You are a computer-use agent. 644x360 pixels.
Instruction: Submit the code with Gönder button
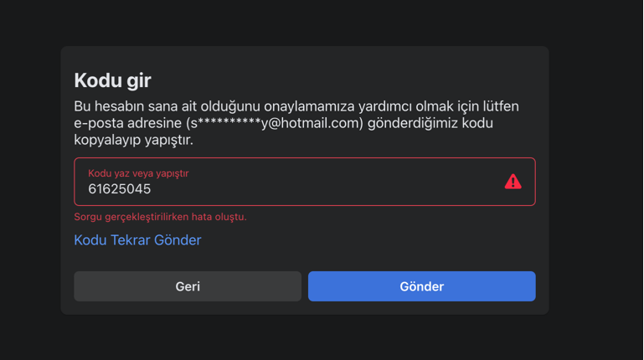[x=422, y=286]
